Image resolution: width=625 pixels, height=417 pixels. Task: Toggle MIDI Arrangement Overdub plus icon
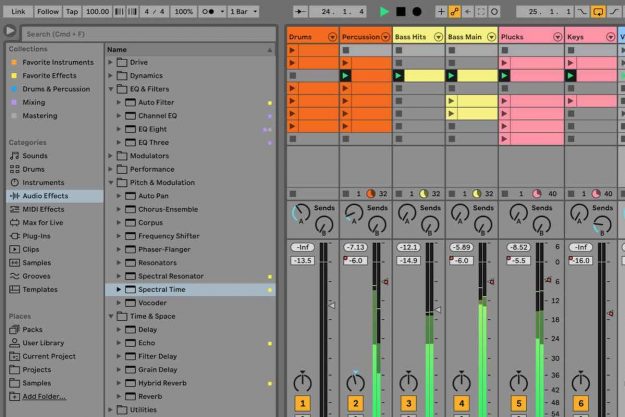441,12
